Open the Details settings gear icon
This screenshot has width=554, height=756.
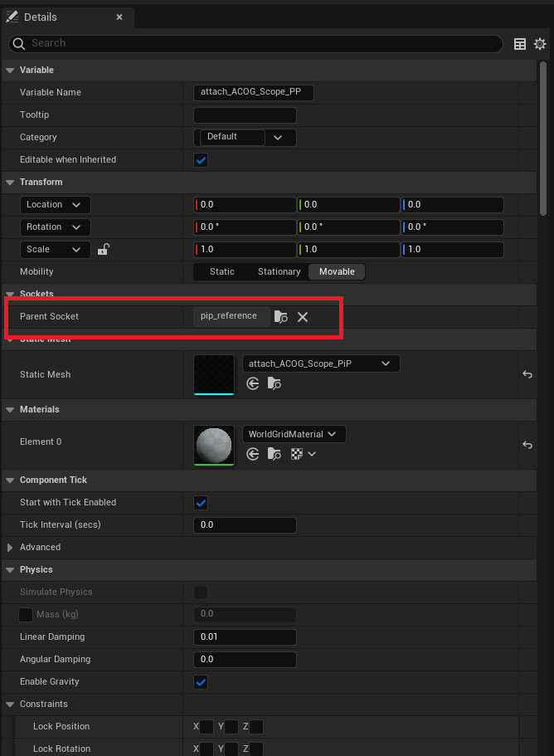[x=540, y=44]
